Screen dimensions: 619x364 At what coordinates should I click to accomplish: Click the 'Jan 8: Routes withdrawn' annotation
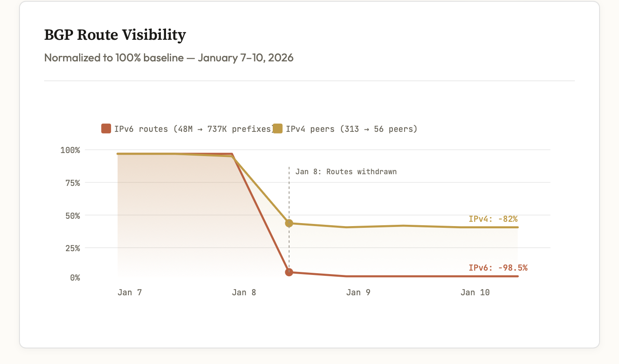point(346,172)
